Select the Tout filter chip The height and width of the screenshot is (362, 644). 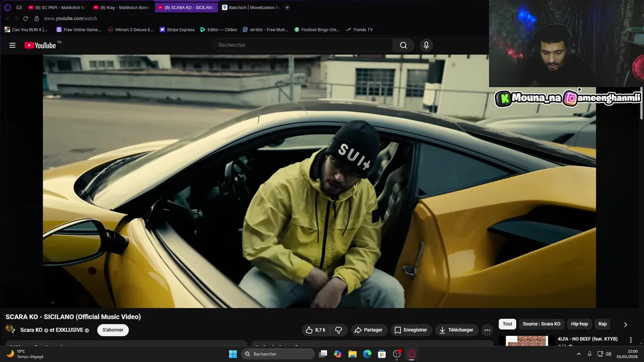click(508, 324)
